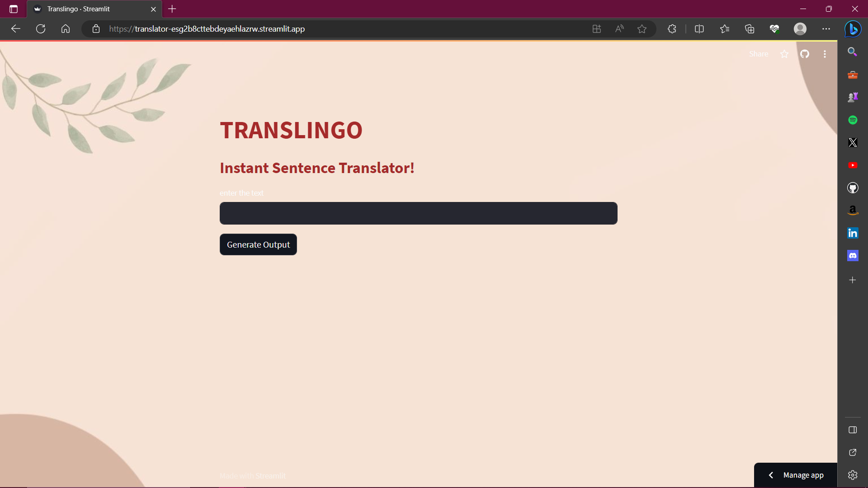Open YouTube from the sidebar
This screenshot has height=488, width=868.
pos(853,165)
